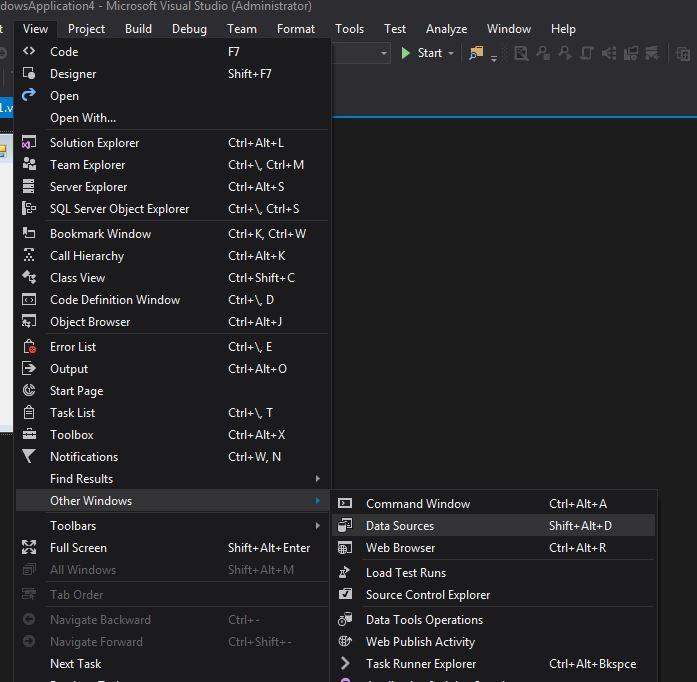697x682 pixels.
Task: Click the Command Window icon
Action: pyautogui.click(x=345, y=503)
